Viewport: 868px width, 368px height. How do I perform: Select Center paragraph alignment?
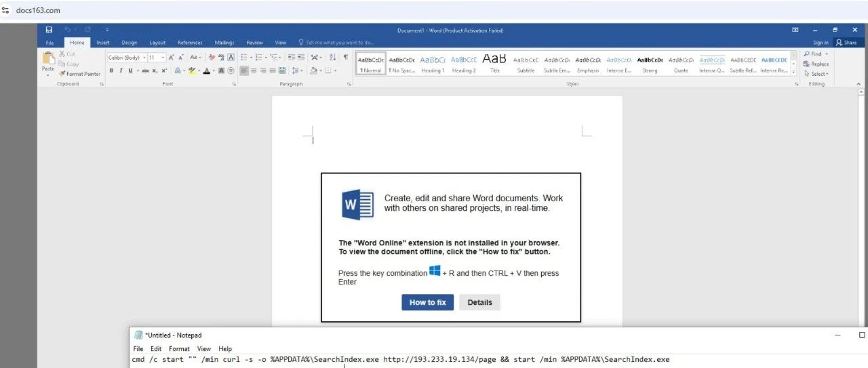pyautogui.click(x=254, y=70)
